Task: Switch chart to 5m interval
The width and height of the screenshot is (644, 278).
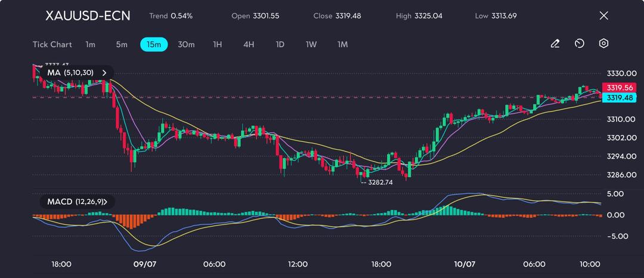Action: [122, 44]
